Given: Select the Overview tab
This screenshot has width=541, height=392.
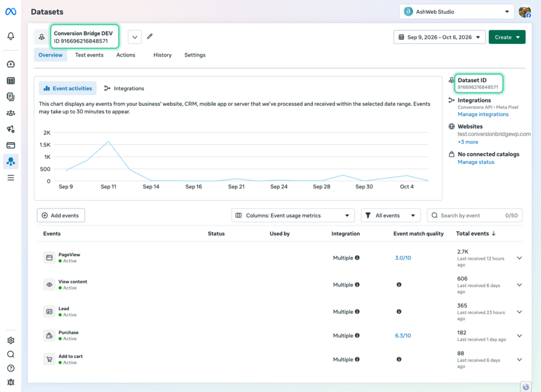Looking at the screenshot, I should 50,55.
